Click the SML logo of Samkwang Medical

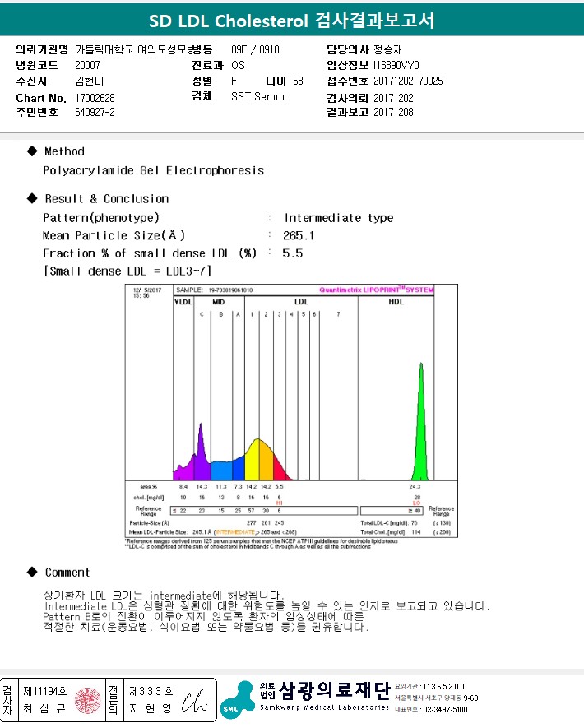coord(237,699)
